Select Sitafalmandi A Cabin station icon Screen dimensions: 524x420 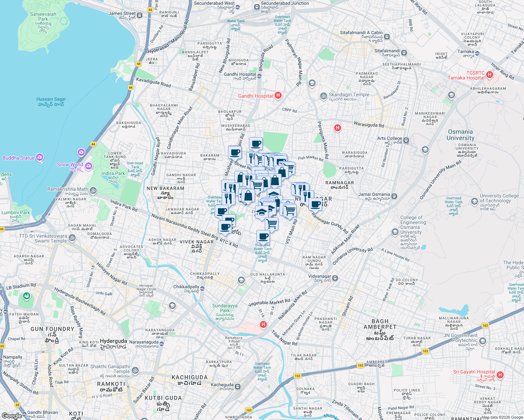[387, 37]
